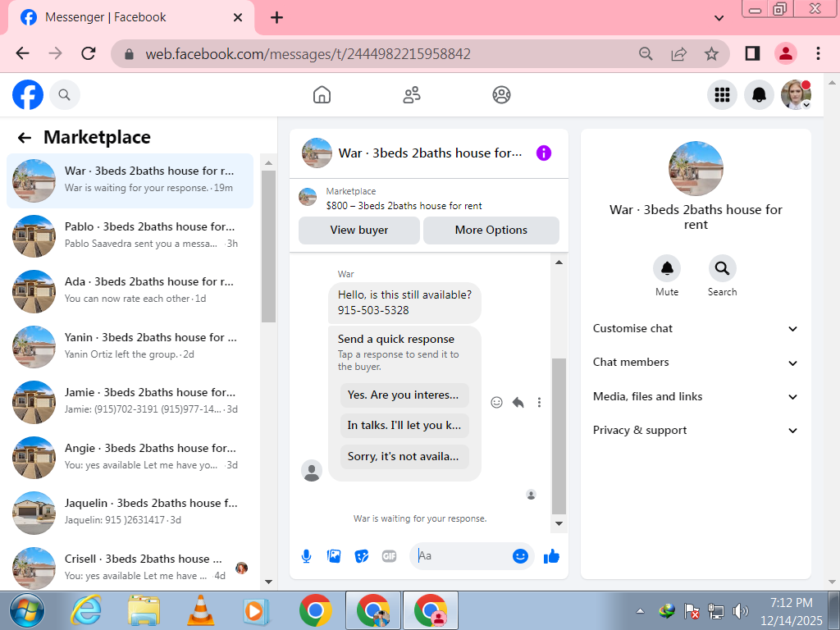The image size is (840, 630).
Task: Expand Chat members section
Action: [x=696, y=363]
